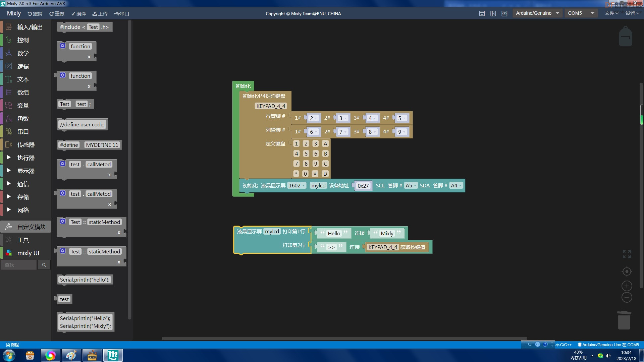Click the trash can in workspace

[x=624, y=320]
